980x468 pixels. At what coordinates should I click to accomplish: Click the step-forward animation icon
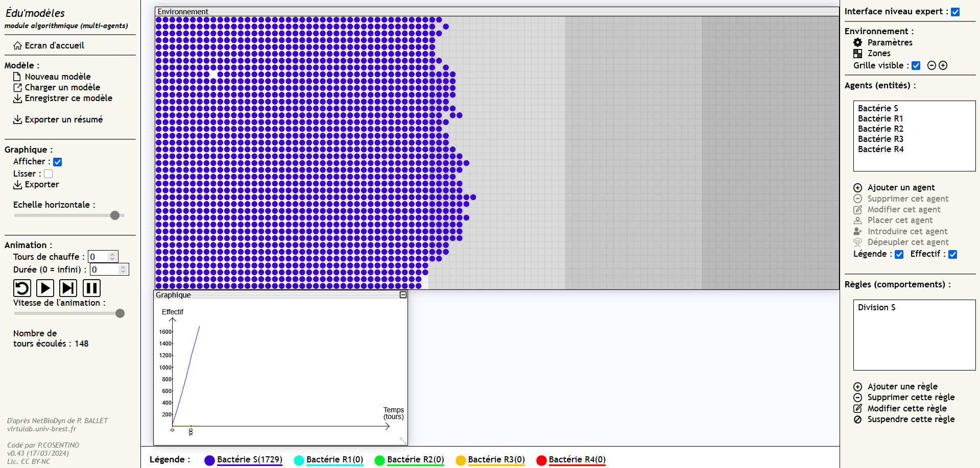point(68,288)
